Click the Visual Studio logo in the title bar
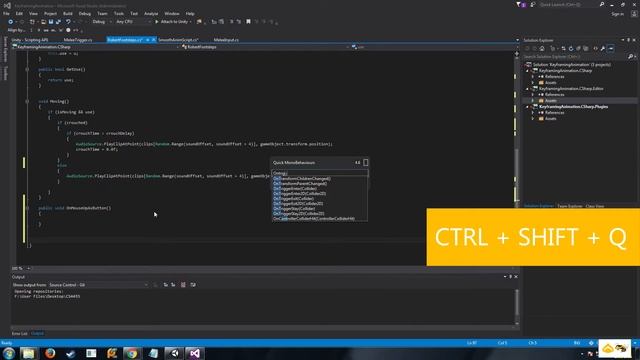This screenshot has width=640, height=360. click(x=7, y=5)
